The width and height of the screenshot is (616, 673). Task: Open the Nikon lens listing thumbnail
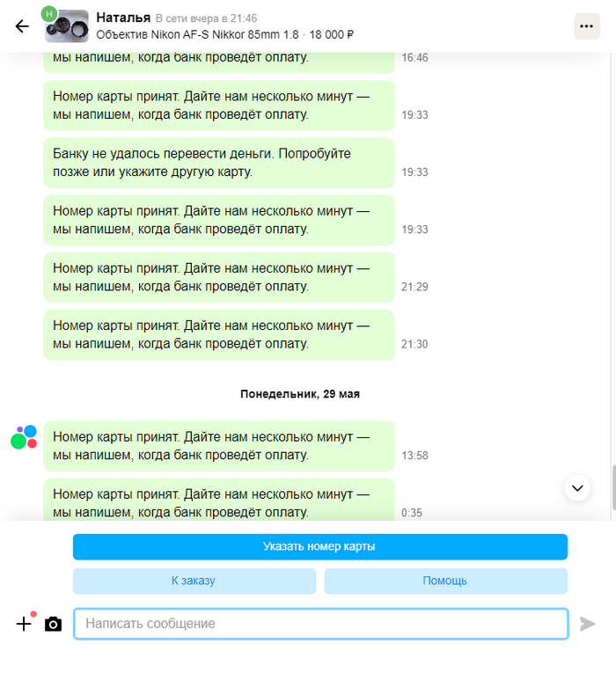pyautogui.click(x=67, y=26)
